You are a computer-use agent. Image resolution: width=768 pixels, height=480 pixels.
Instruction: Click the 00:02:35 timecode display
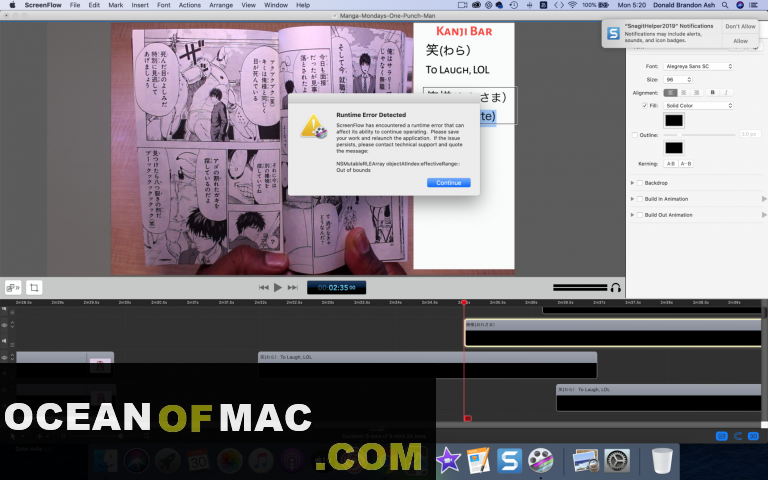tap(336, 288)
